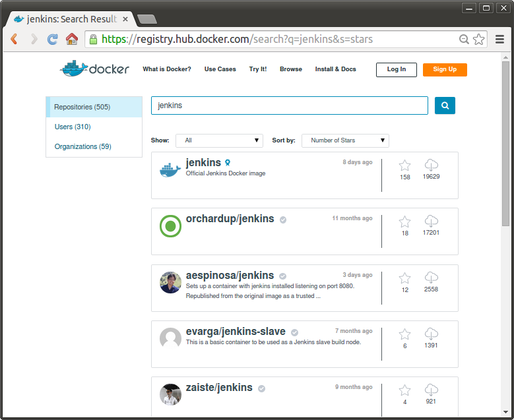Screen dimensions: 514x420
Task: Click the official badge next to jenkins
Action: (228, 162)
